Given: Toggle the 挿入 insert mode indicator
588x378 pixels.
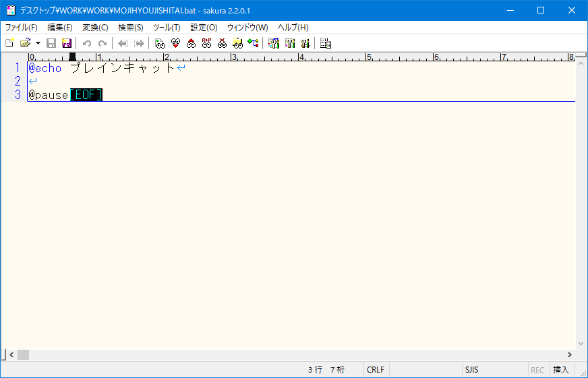Looking at the screenshot, I should coord(561,370).
